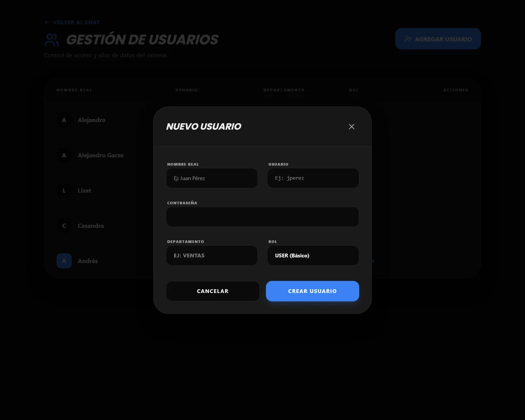
Task: Click the Cancelar button
Action: [x=213, y=291]
